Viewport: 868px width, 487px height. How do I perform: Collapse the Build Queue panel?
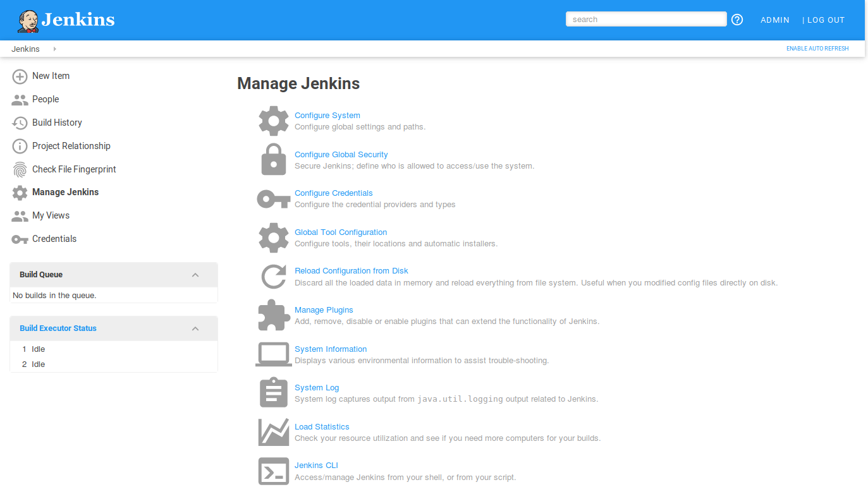point(195,274)
